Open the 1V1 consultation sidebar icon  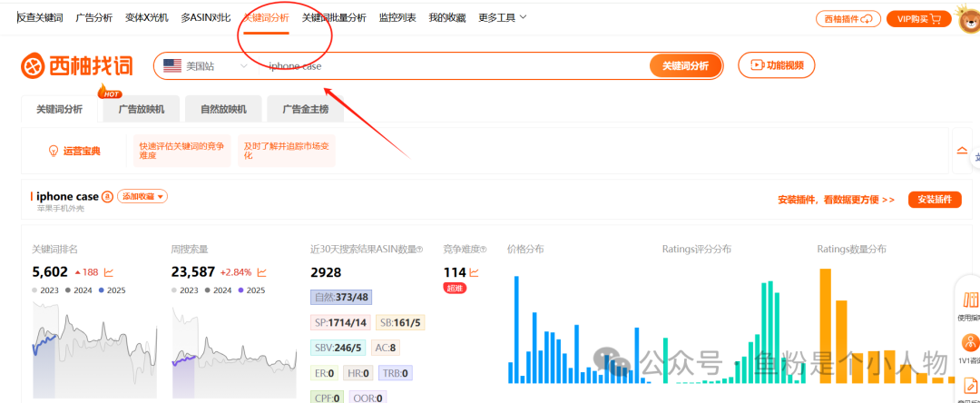click(971, 349)
